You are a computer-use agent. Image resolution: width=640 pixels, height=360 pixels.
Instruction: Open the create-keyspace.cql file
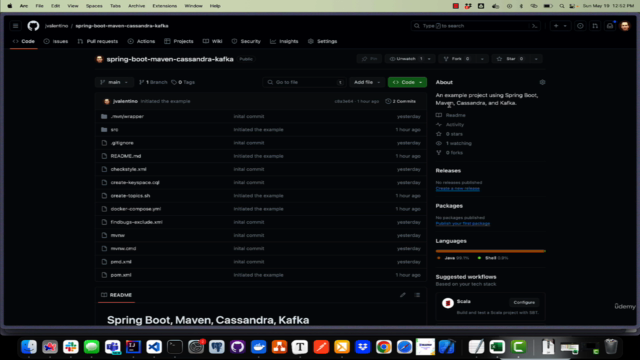pyautogui.click(x=135, y=182)
